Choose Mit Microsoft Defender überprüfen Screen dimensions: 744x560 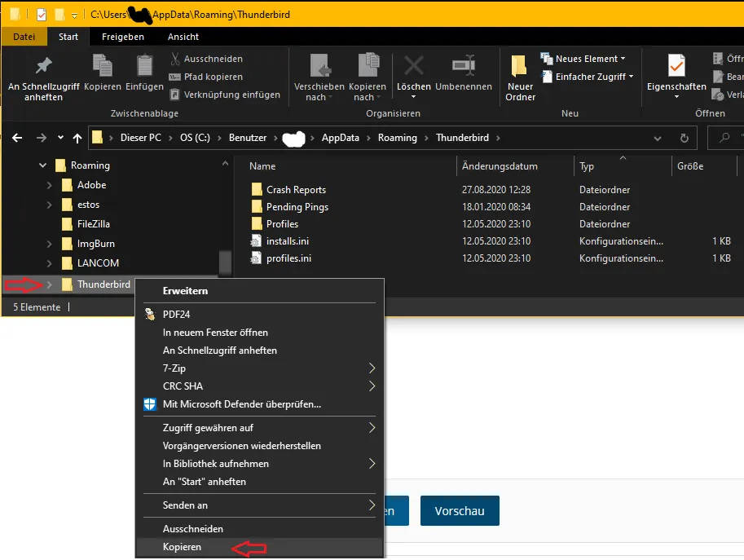pos(260,404)
